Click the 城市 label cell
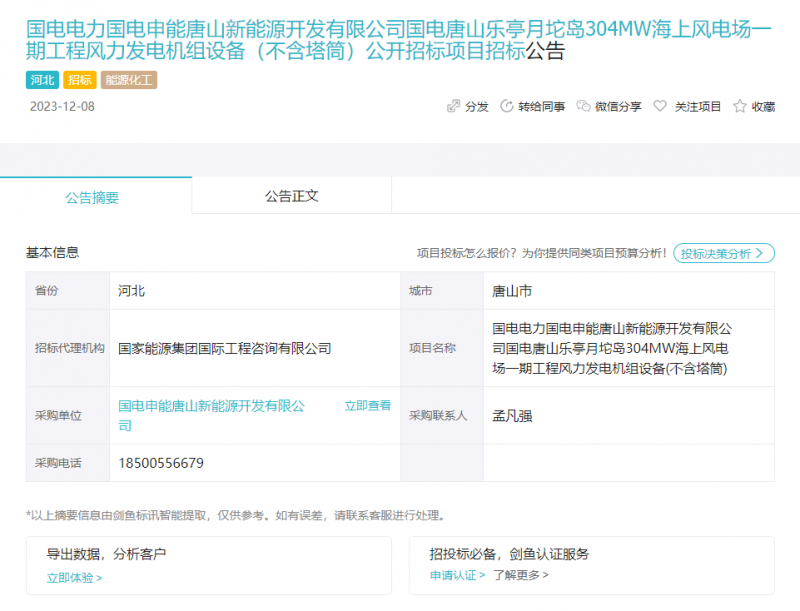This screenshot has width=800, height=611. click(x=442, y=291)
